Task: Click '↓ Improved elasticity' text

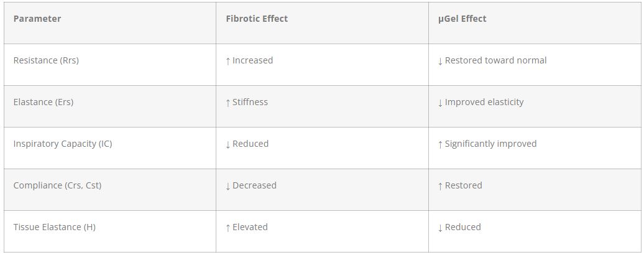Action: [481, 102]
